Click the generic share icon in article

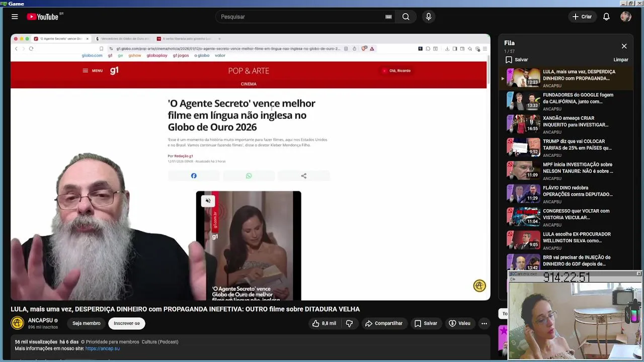pos(303,176)
